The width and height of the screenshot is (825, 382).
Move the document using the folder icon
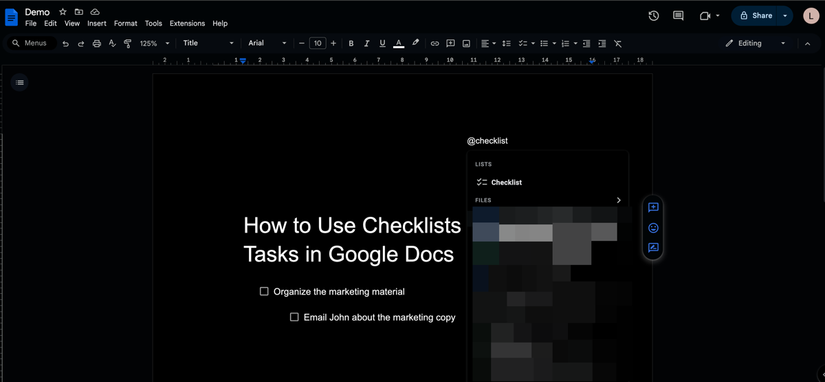[x=79, y=12]
